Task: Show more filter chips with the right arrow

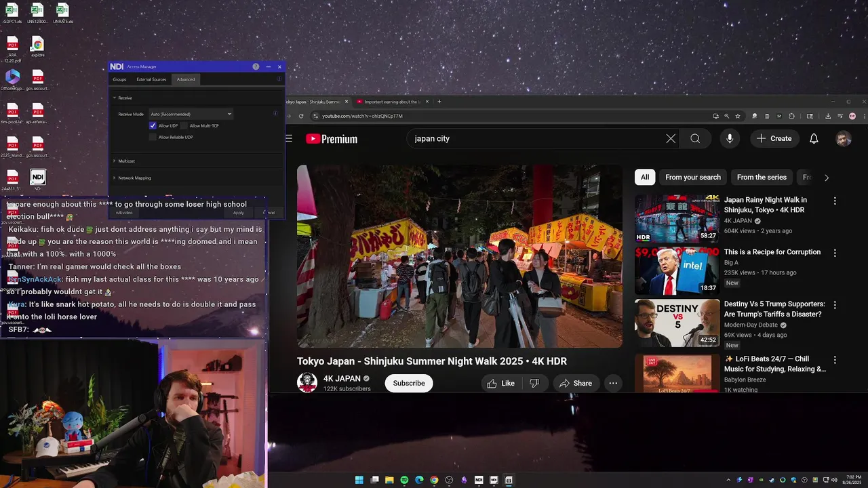Action: tap(826, 178)
